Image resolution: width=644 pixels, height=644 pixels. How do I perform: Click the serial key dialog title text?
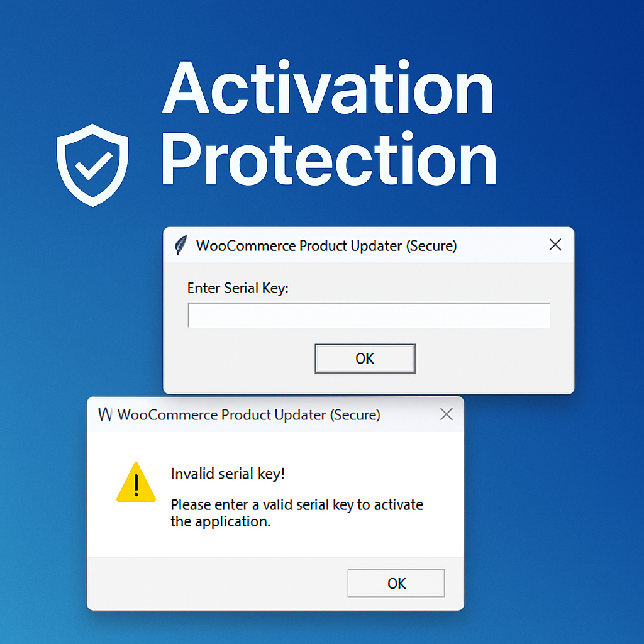coord(326,246)
